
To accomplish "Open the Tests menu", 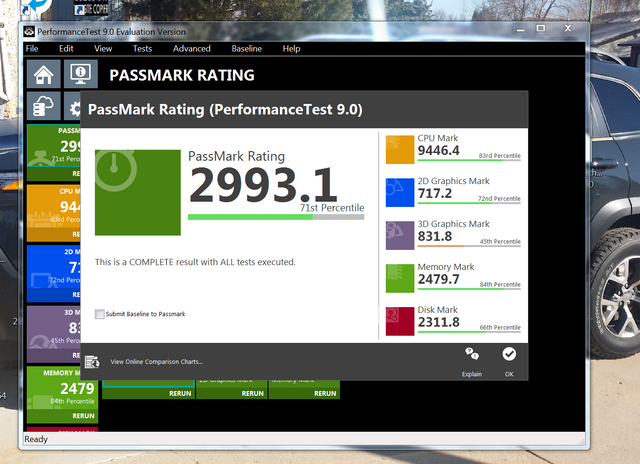I will [142, 49].
